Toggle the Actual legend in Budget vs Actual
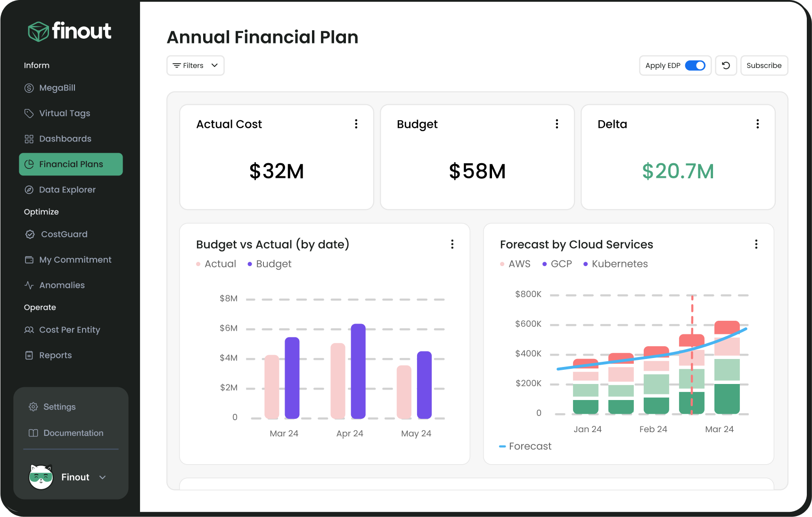 pyautogui.click(x=215, y=264)
